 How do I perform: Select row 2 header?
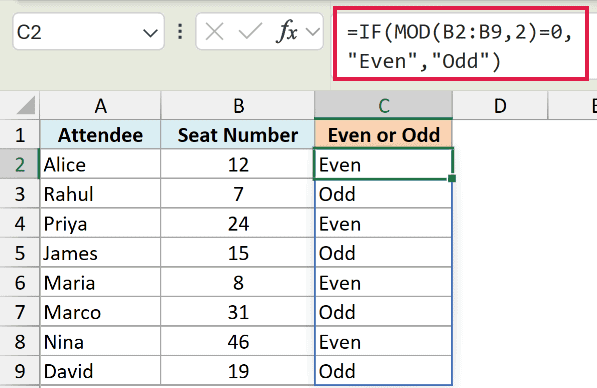[x=20, y=164]
